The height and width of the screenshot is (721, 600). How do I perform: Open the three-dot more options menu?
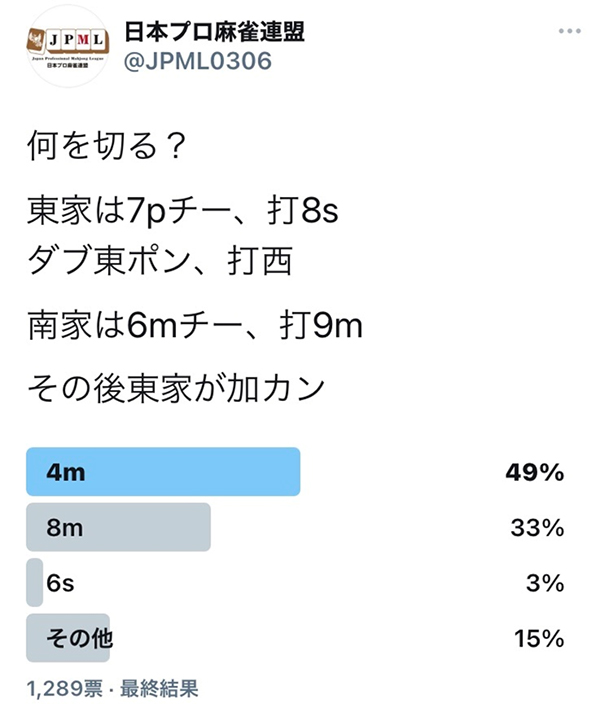pos(569,31)
